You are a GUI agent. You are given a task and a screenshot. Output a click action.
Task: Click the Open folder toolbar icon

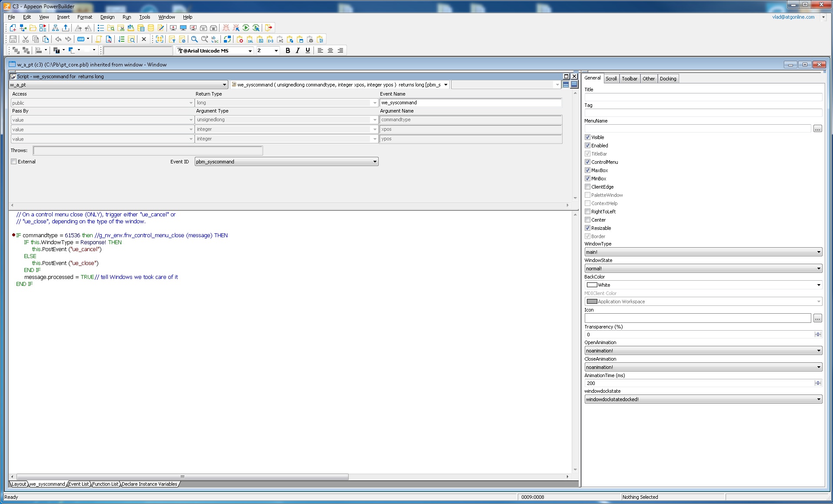[33, 28]
